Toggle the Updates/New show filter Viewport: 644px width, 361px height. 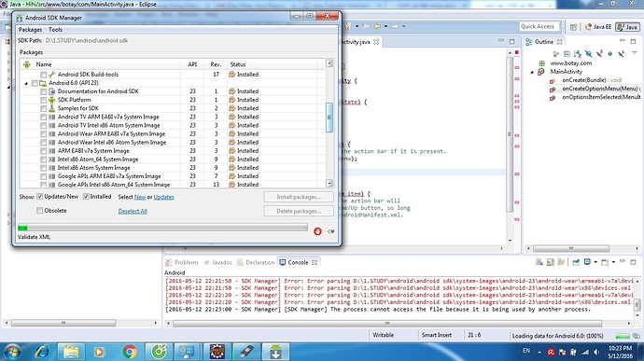[x=40, y=197]
